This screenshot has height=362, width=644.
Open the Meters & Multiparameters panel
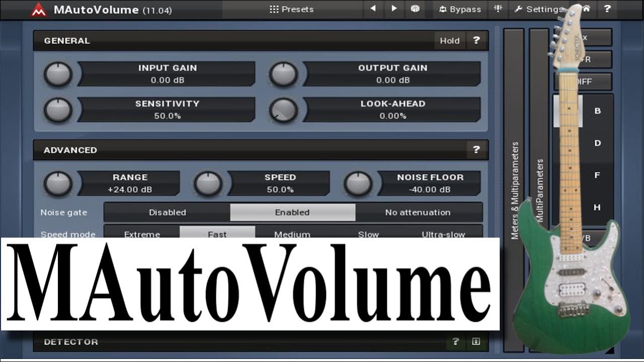point(514,190)
